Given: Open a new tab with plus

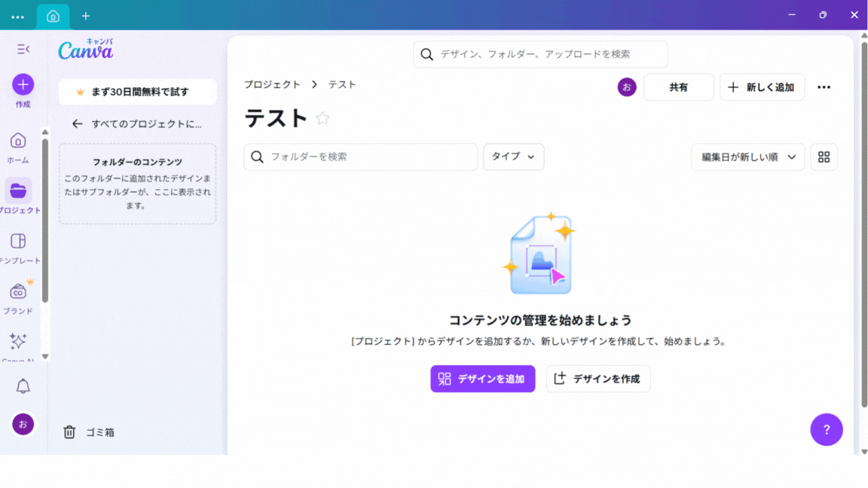Looking at the screenshot, I should (86, 16).
